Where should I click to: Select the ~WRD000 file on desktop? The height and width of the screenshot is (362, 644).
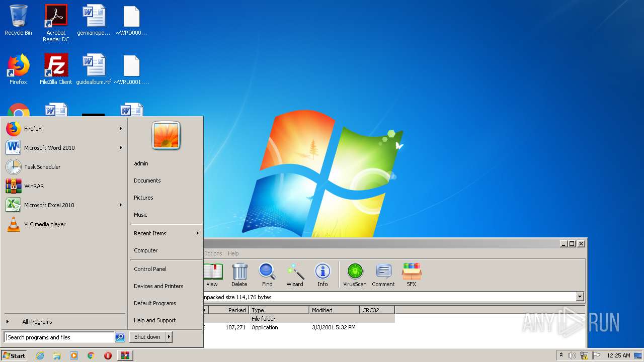(x=131, y=20)
